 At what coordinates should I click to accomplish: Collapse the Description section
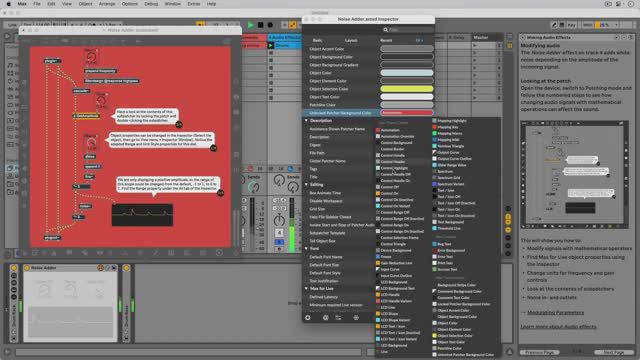(307, 121)
